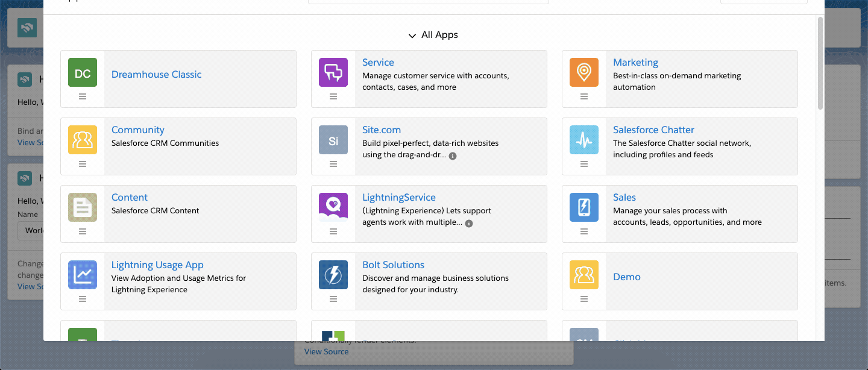The height and width of the screenshot is (370, 868).
Task: Open the Marketing app link
Action: pos(635,62)
